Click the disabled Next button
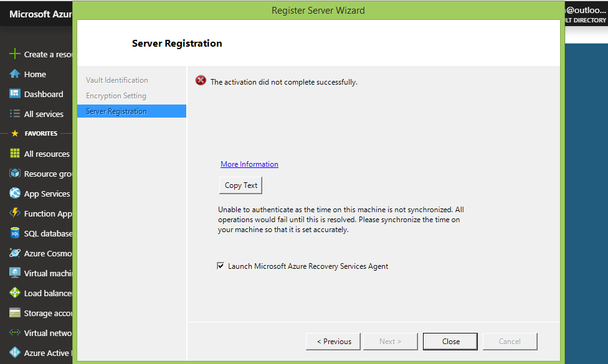Viewport: 608px width, 364px height. (391, 342)
